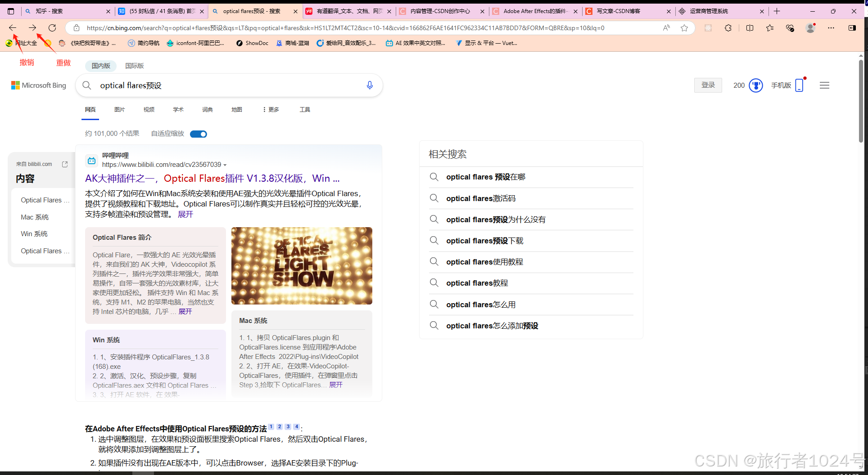Open the iconfont-阿里巴巴 bookmark
Image resolution: width=868 pixels, height=475 pixels.
[195, 43]
